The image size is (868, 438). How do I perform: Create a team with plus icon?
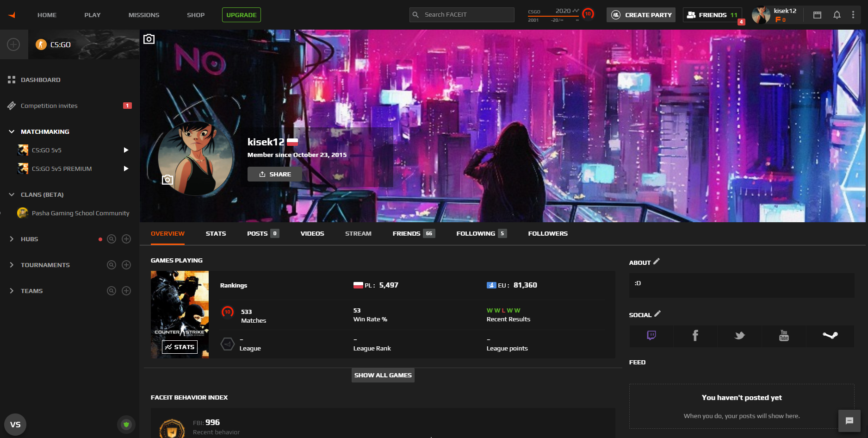(x=126, y=291)
